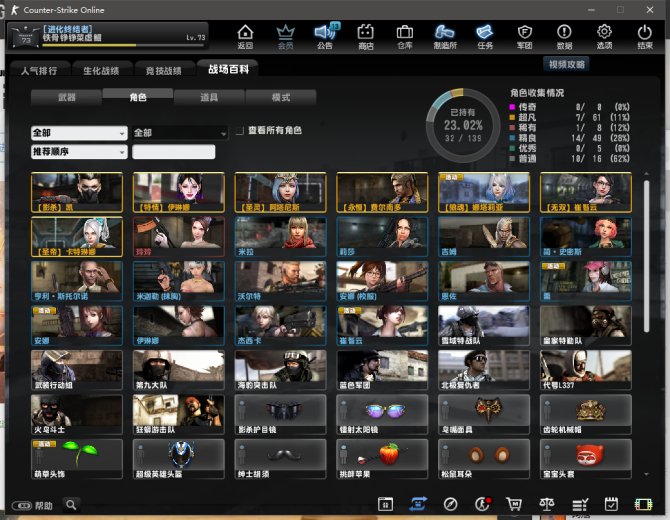Select the 角色 category tab

pos(138,97)
